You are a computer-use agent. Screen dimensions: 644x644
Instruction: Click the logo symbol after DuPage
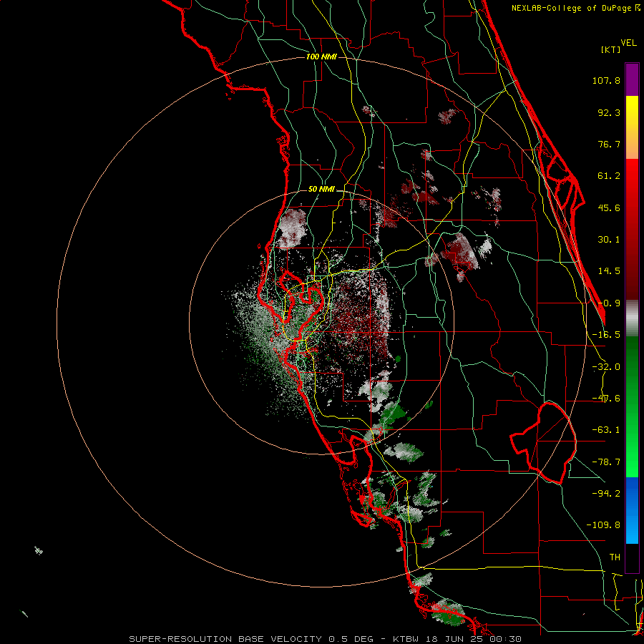(x=638, y=7)
